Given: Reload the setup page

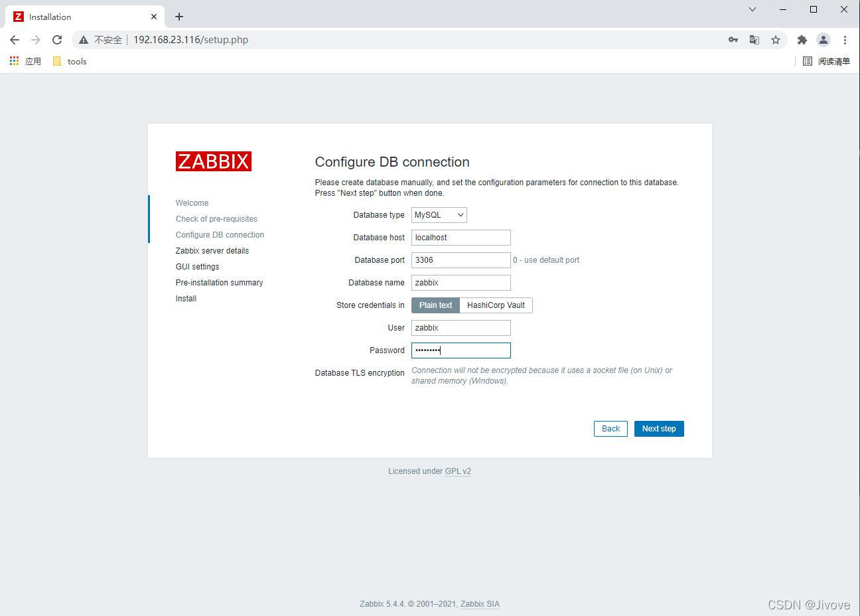Looking at the screenshot, I should click(57, 40).
